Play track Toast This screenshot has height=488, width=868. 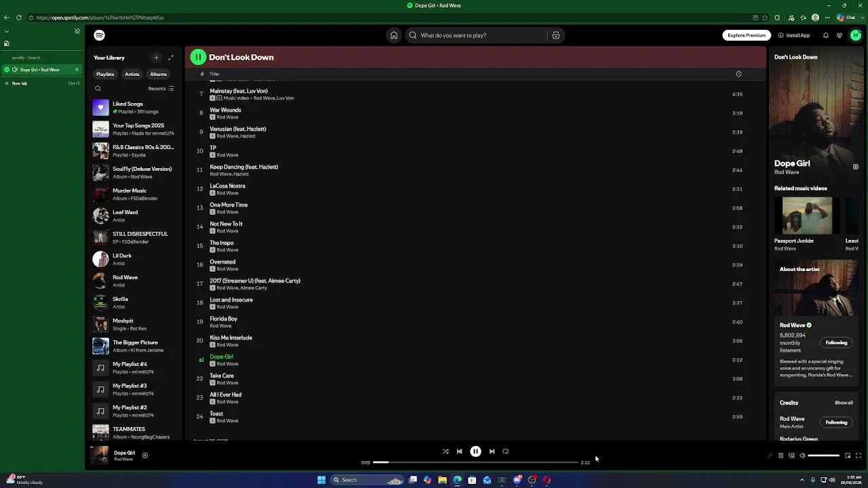476,417
